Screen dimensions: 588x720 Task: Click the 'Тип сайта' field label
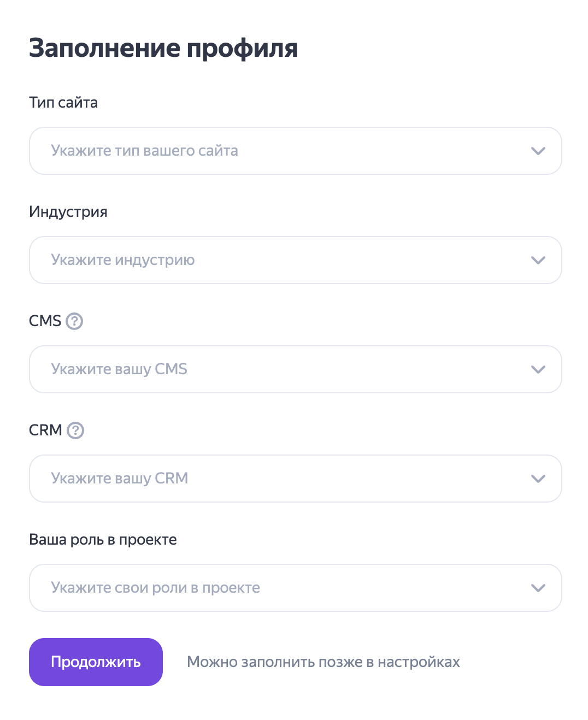pyautogui.click(x=63, y=103)
